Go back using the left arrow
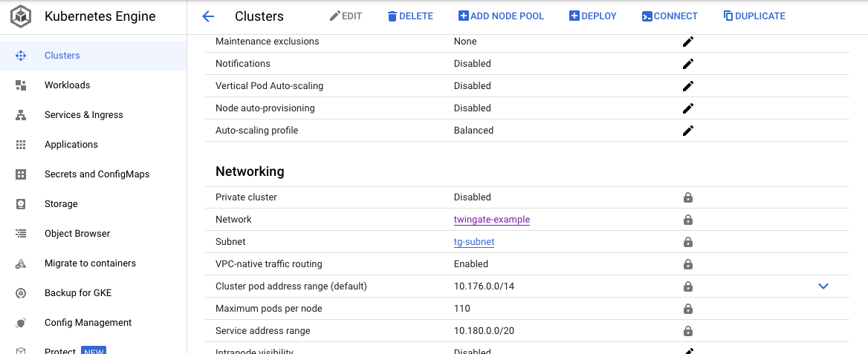This screenshot has width=868, height=354. [208, 16]
